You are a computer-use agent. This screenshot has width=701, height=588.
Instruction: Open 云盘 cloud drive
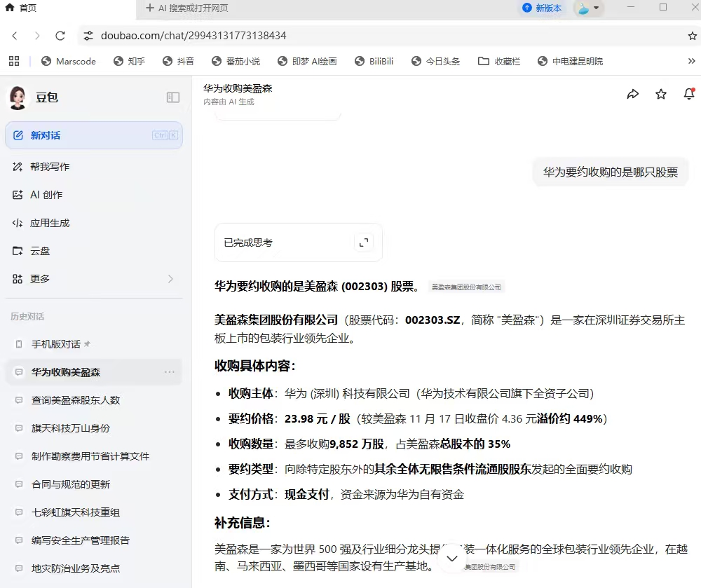pyautogui.click(x=39, y=251)
